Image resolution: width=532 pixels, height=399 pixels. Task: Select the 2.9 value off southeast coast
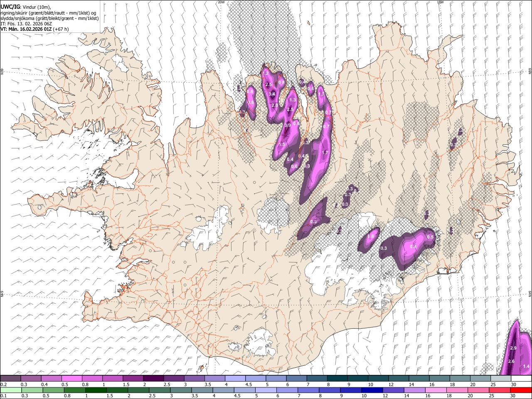[x=513, y=348]
